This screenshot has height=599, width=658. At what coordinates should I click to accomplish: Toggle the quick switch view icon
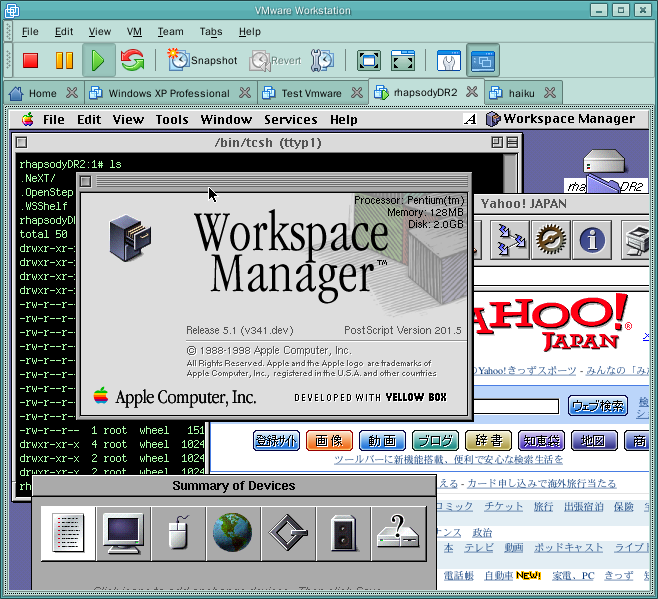(x=483, y=60)
